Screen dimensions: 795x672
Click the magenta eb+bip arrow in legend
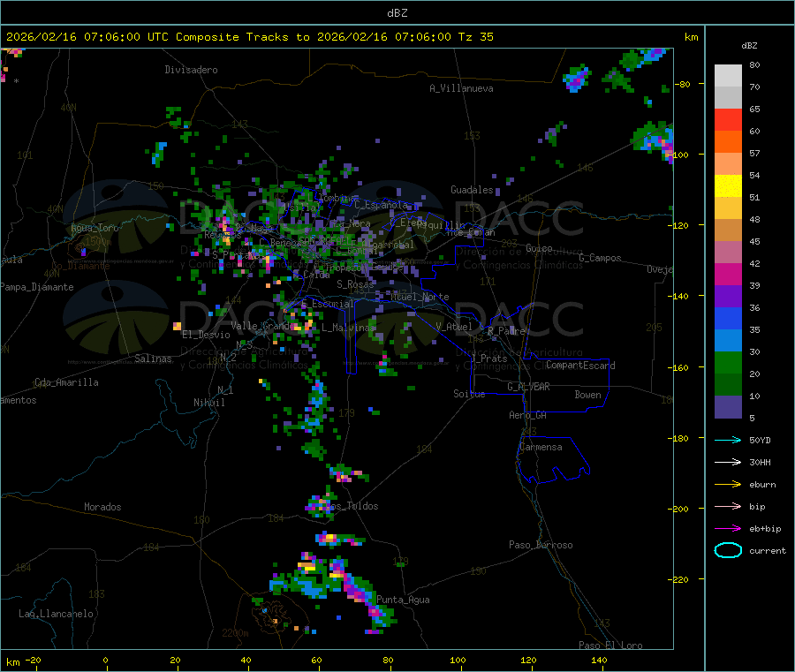click(728, 529)
